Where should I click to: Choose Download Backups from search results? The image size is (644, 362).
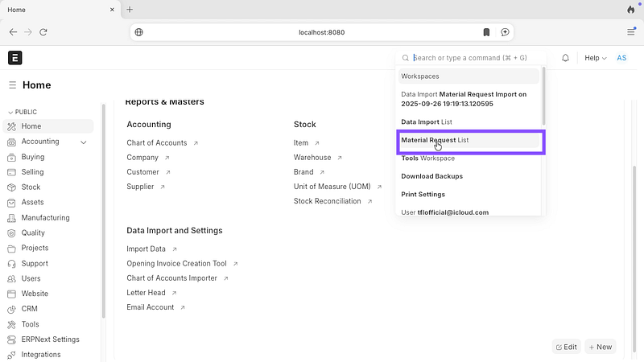(x=432, y=176)
